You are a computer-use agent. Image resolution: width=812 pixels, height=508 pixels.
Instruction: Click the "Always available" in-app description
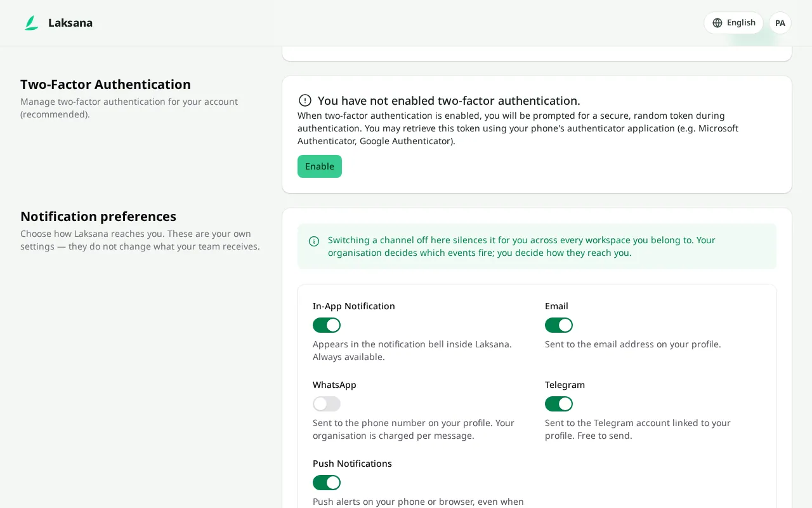pyautogui.click(x=412, y=351)
